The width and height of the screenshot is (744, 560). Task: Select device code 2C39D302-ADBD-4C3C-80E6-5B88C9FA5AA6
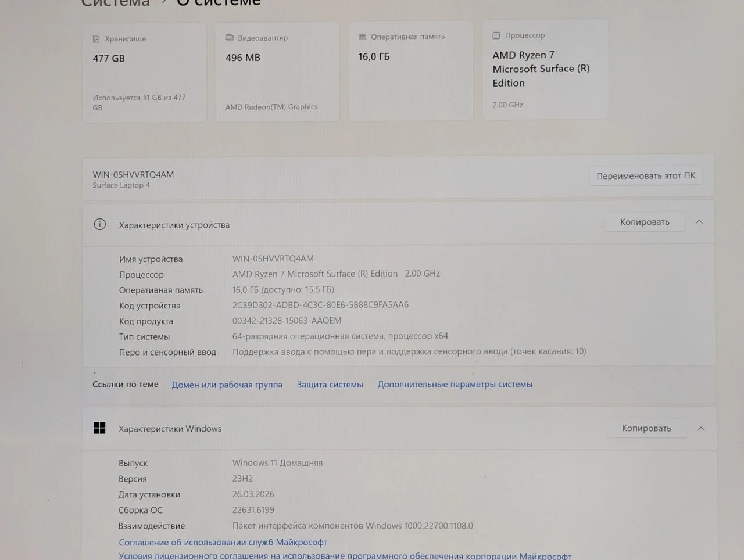click(320, 305)
